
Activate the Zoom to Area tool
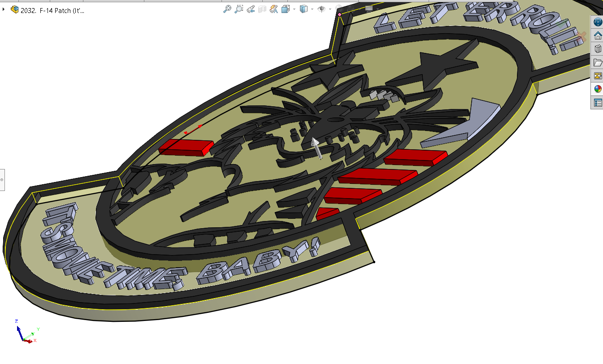tap(239, 9)
